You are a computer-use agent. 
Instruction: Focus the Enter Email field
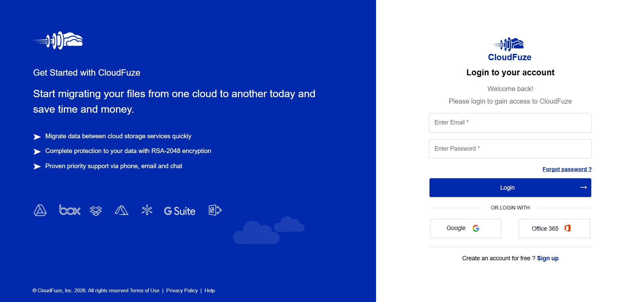tap(510, 123)
